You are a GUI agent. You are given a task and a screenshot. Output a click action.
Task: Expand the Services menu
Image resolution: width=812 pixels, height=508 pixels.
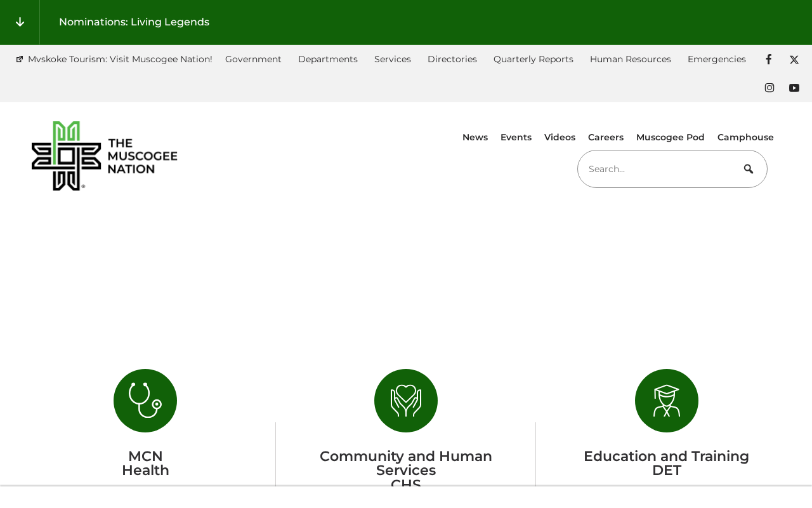(393, 59)
